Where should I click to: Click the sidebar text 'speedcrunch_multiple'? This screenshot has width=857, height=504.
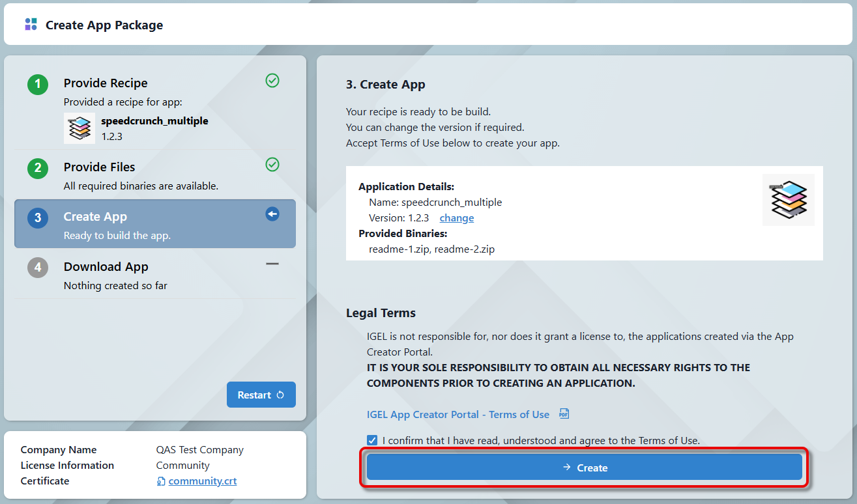click(155, 121)
